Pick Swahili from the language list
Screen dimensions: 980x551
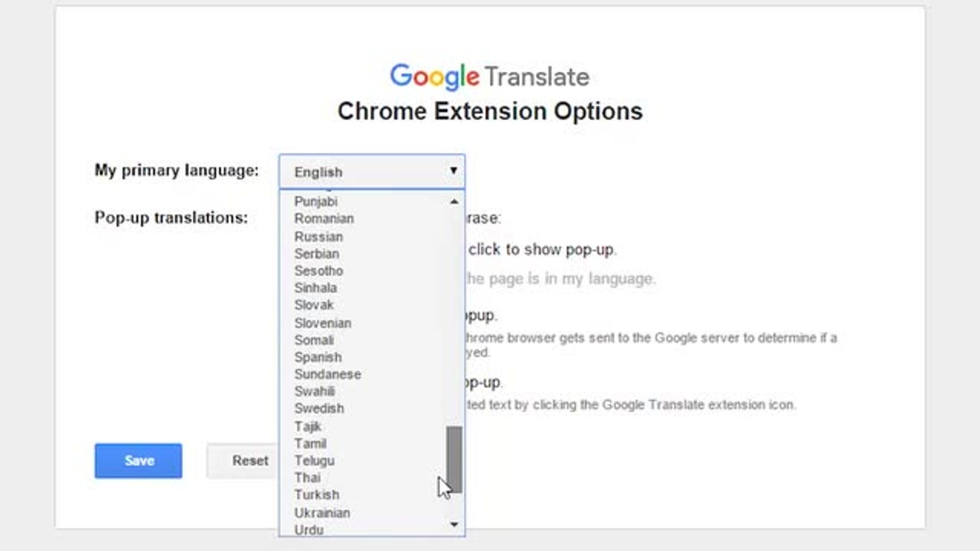314,391
